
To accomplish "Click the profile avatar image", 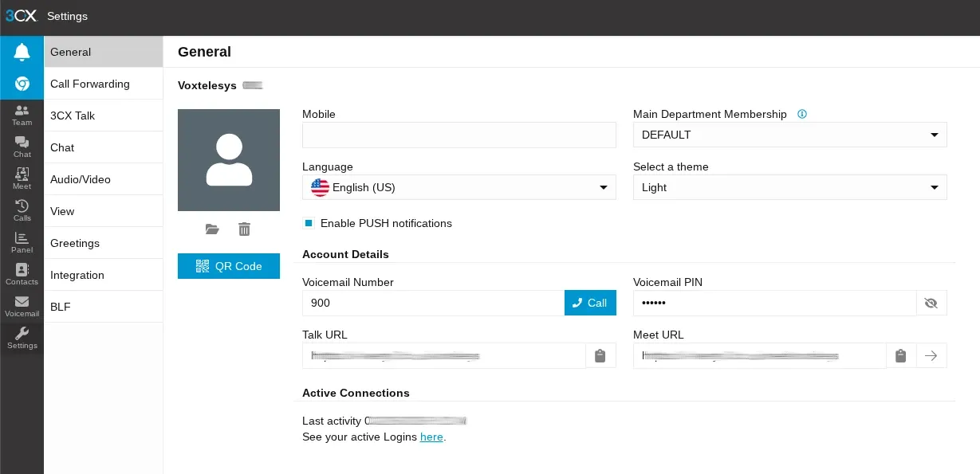I will tap(229, 160).
